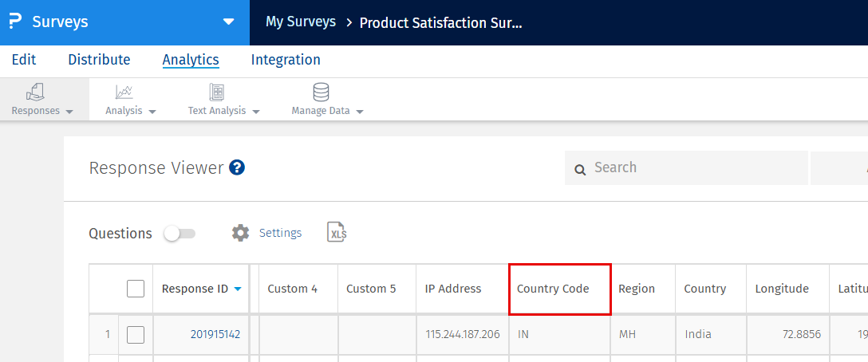868x362 pixels.
Task: Open Response Viewer help icon
Action: [x=237, y=167]
